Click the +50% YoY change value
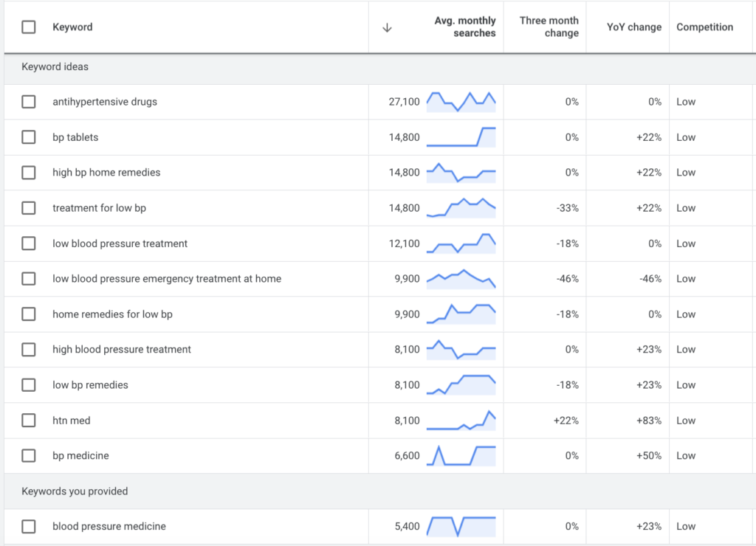 pyautogui.click(x=649, y=455)
